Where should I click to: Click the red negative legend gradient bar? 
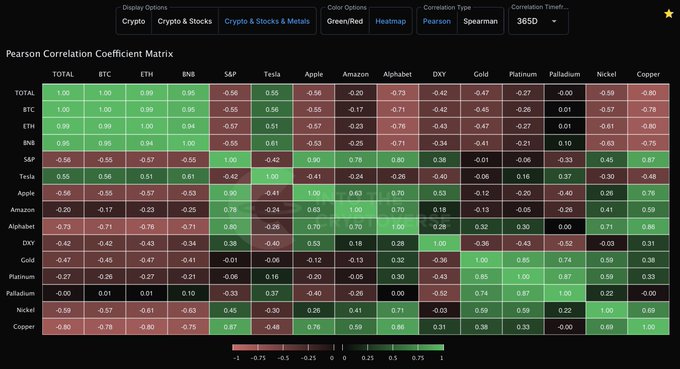283,347
